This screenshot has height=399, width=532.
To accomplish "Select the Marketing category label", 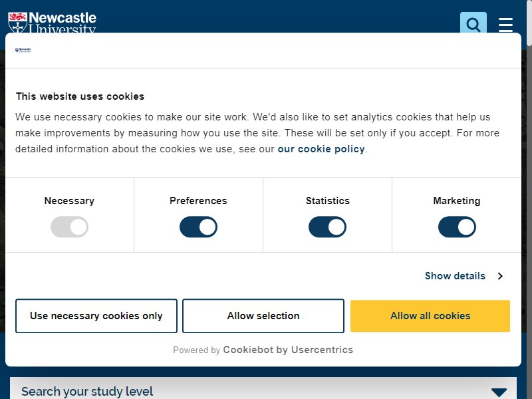I will tap(457, 201).
